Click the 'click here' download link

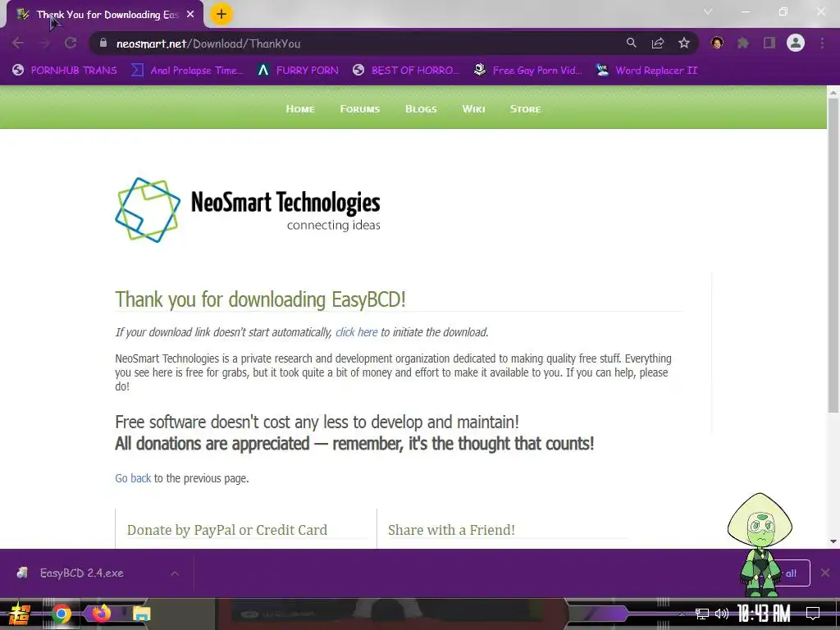pos(356,332)
